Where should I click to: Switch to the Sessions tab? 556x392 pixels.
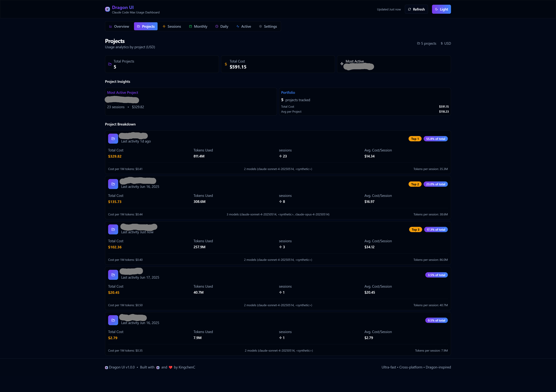(x=172, y=26)
